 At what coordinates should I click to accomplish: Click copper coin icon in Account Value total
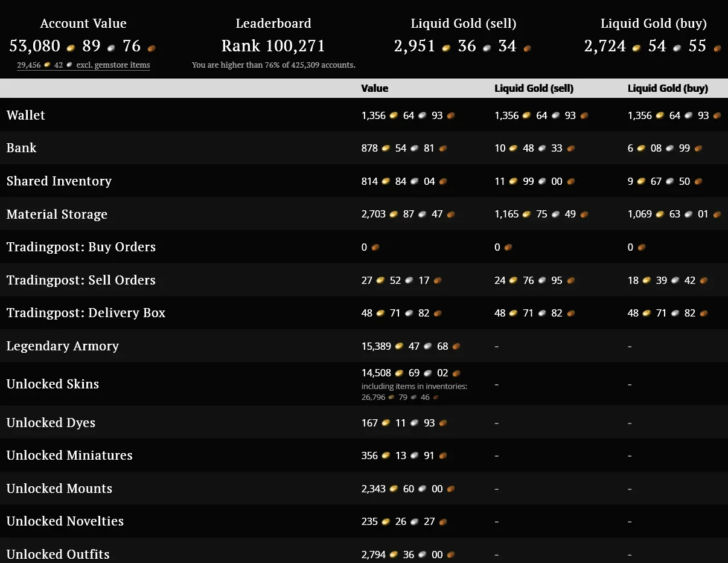click(x=151, y=48)
